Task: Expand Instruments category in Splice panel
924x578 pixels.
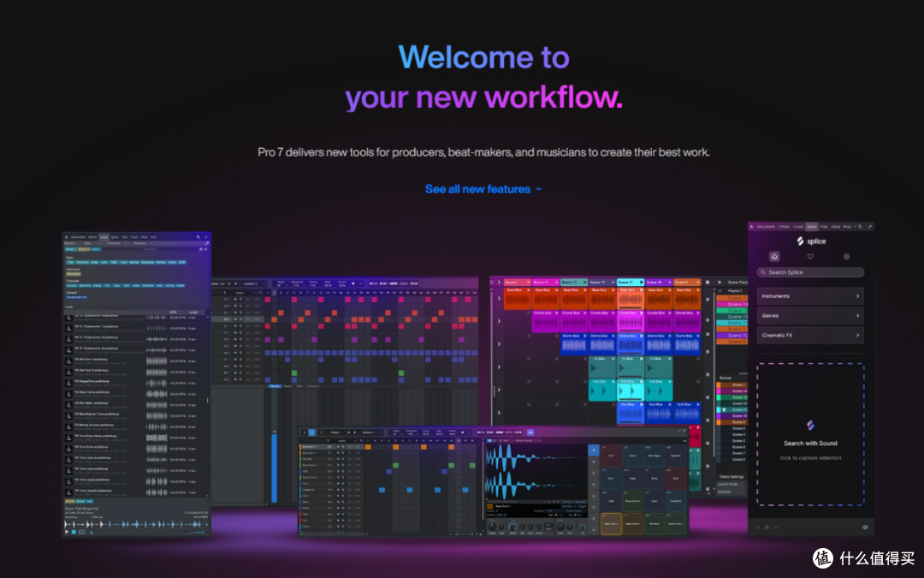Action: [x=810, y=296]
